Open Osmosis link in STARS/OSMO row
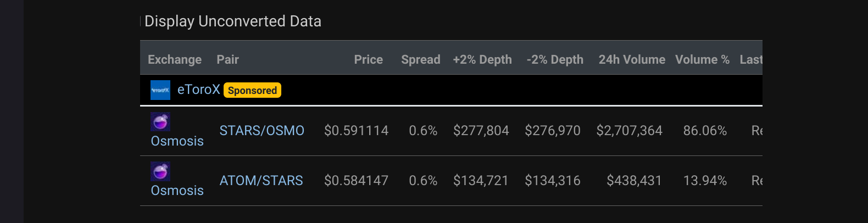 point(177,141)
